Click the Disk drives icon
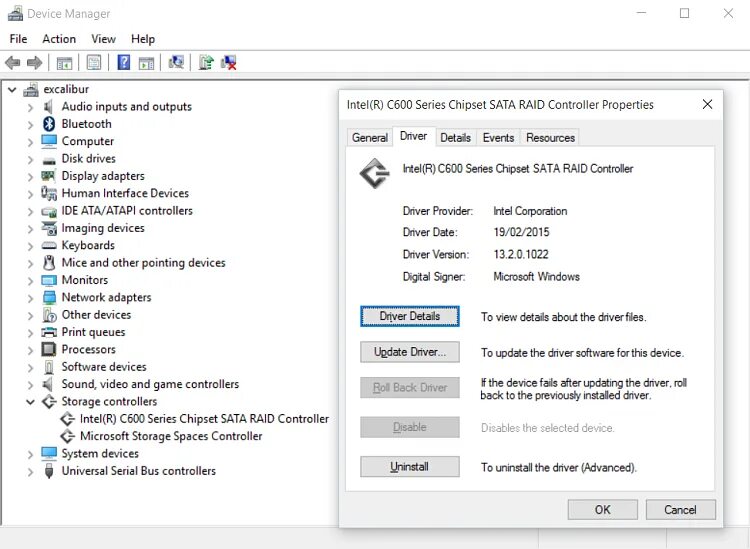 (x=49, y=160)
